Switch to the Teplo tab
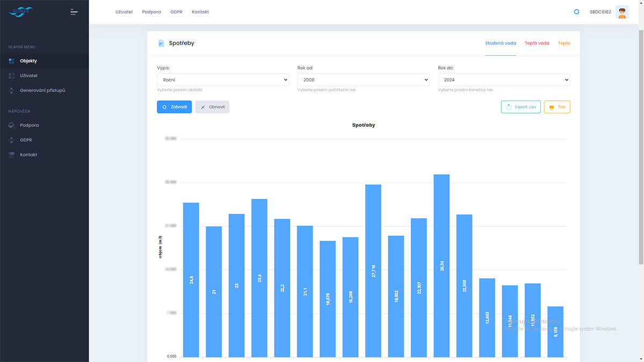Screen dimensions: 644x362 tap(564, 43)
